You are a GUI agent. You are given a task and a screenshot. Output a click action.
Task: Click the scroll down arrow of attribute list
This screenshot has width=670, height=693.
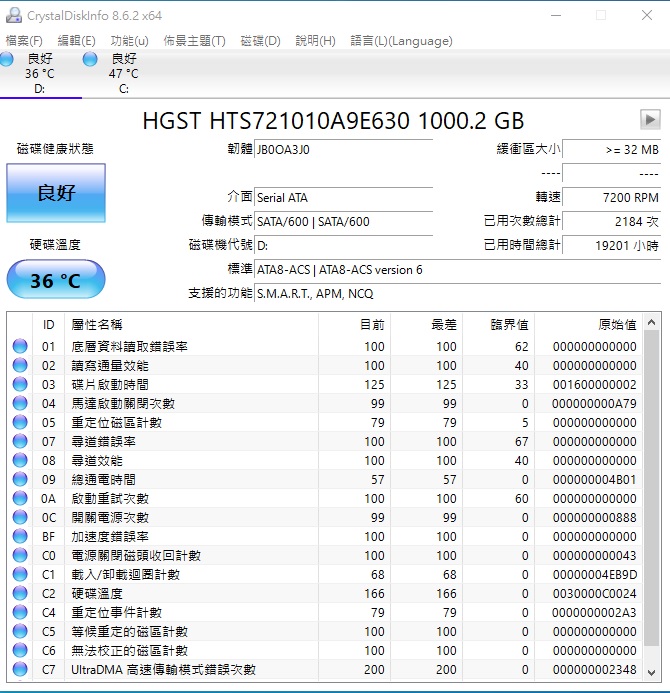tap(651, 672)
